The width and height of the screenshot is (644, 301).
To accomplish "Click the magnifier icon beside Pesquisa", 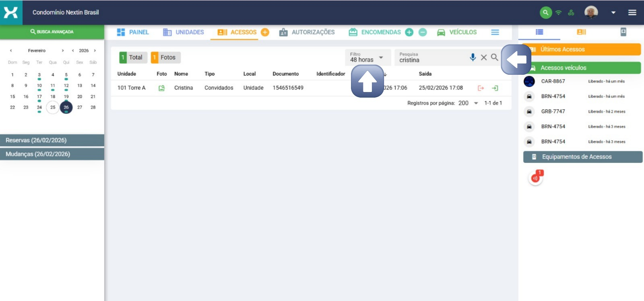I will [494, 57].
